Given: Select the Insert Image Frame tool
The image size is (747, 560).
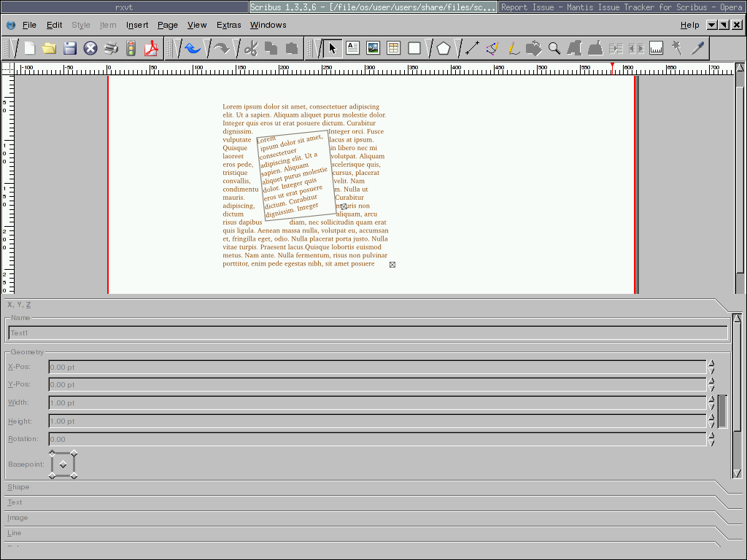Looking at the screenshot, I should tap(373, 49).
